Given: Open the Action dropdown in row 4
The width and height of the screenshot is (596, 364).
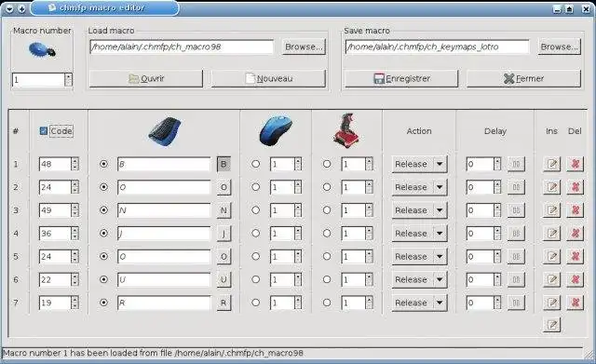Looking at the screenshot, I should (x=419, y=234).
